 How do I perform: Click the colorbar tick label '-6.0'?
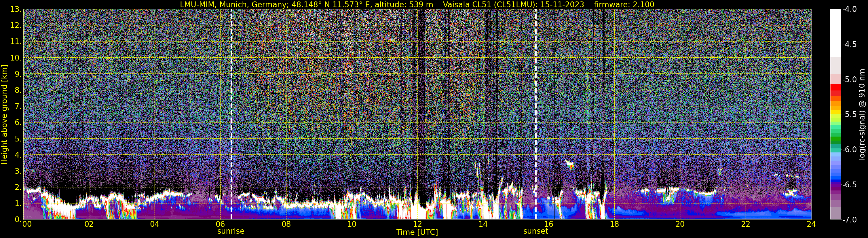(850, 150)
